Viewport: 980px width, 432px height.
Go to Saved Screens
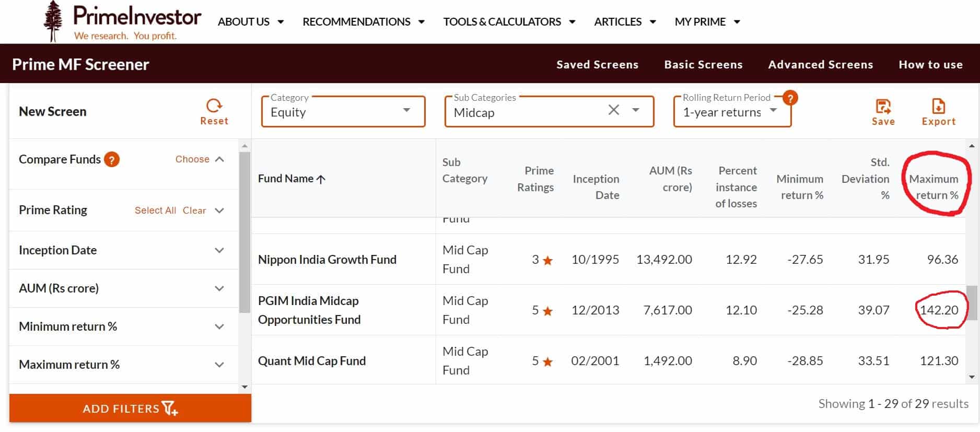[597, 65]
